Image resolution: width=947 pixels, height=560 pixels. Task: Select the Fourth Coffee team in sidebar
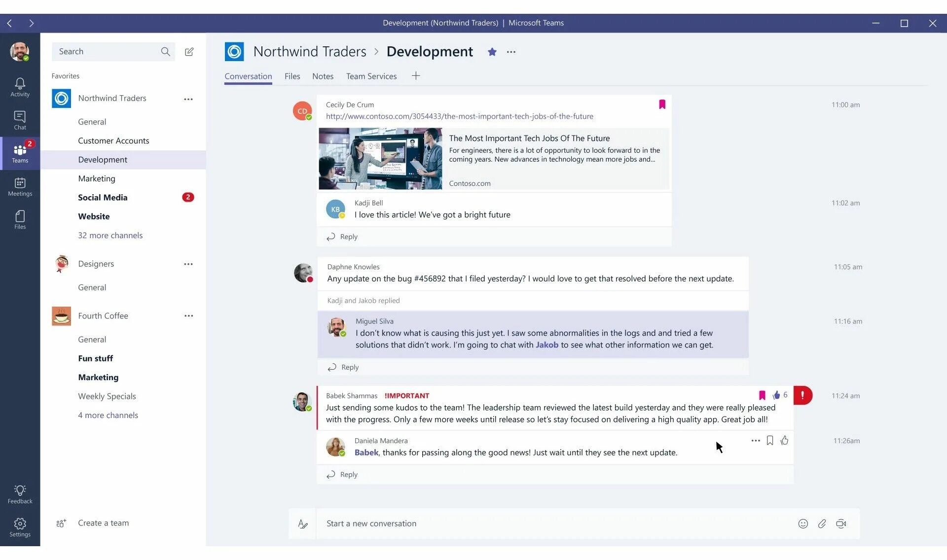(x=103, y=315)
